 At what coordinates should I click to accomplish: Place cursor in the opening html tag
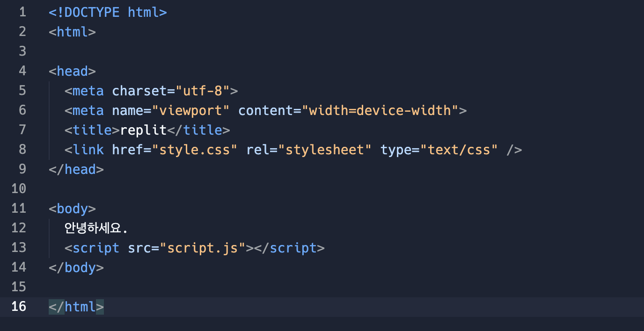click(72, 32)
